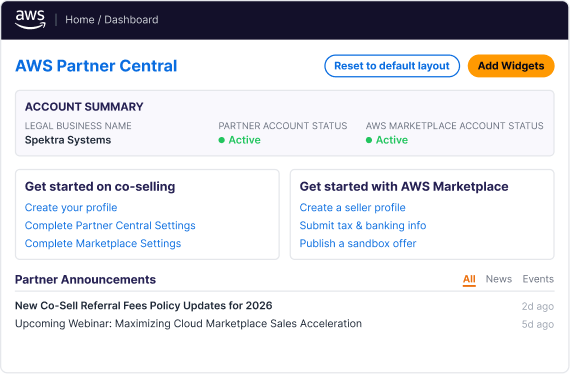Click Partner Account Status Active value
The height and width of the screenshot is (374, 570).
click(240, 140)
